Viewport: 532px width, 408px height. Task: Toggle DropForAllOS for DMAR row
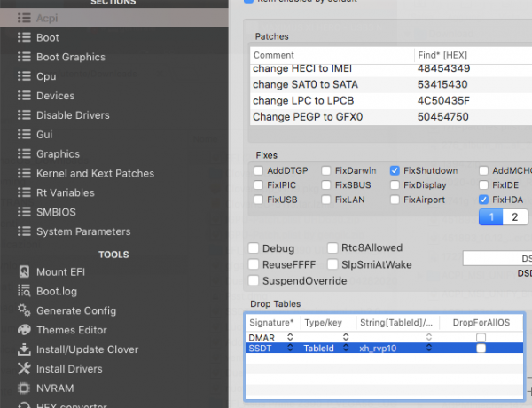[x=481, y=338]
